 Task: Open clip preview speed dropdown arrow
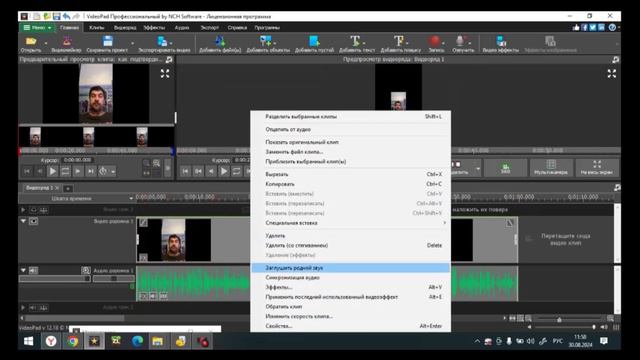click(113, 172)
